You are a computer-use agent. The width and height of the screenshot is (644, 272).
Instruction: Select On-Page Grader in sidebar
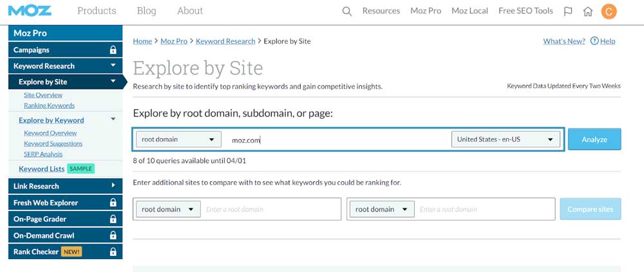click(65, 219)
